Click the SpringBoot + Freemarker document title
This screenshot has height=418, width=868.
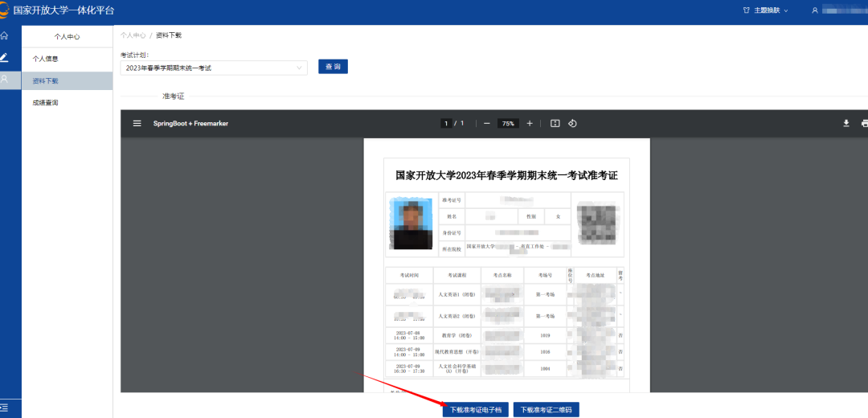[190, 124]
